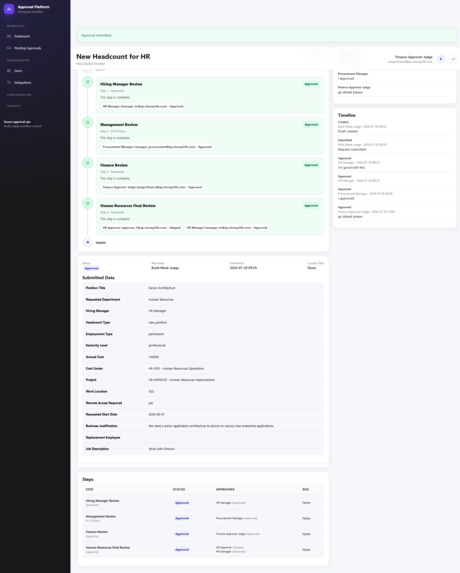
Task: Click the Submitted Data heading
Action: click(x=98, y=278)
